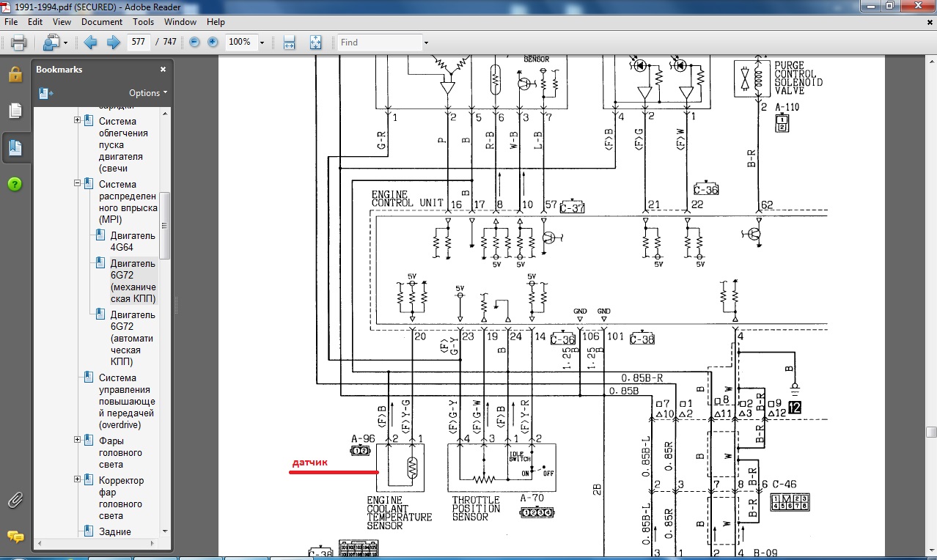Fit one full page icon

[315, 43]
